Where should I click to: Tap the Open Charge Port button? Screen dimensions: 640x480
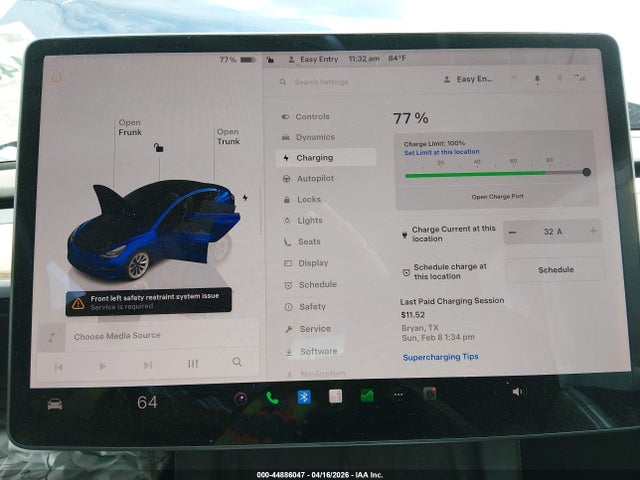(498, 197)
